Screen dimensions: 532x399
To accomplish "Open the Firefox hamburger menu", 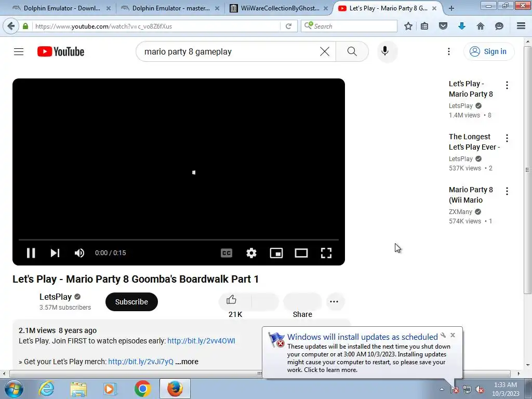I will tap(521, 26).
